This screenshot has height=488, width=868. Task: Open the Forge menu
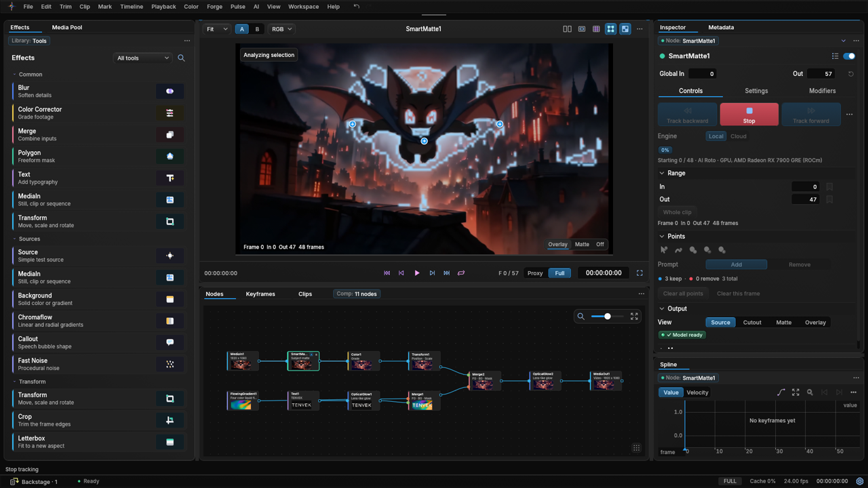click(x=214, y=7)
